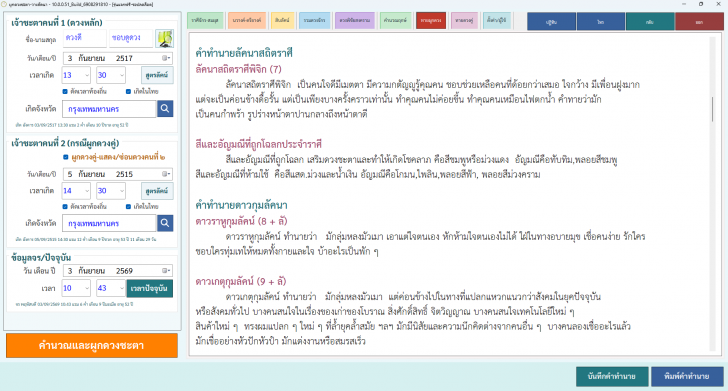Click the year 2569 in transit date

coord(124,270)
